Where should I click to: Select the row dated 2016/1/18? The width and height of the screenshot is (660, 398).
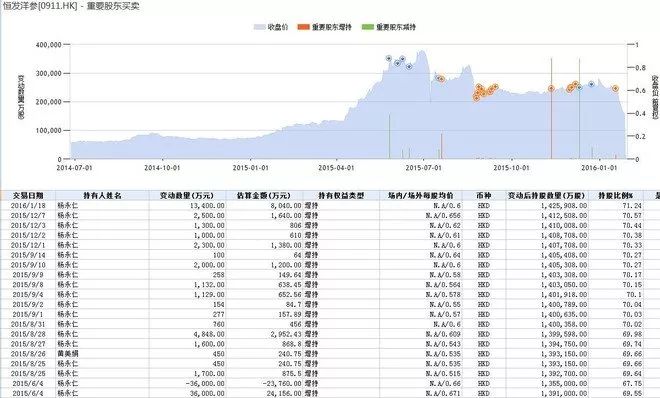click(330, 206)
